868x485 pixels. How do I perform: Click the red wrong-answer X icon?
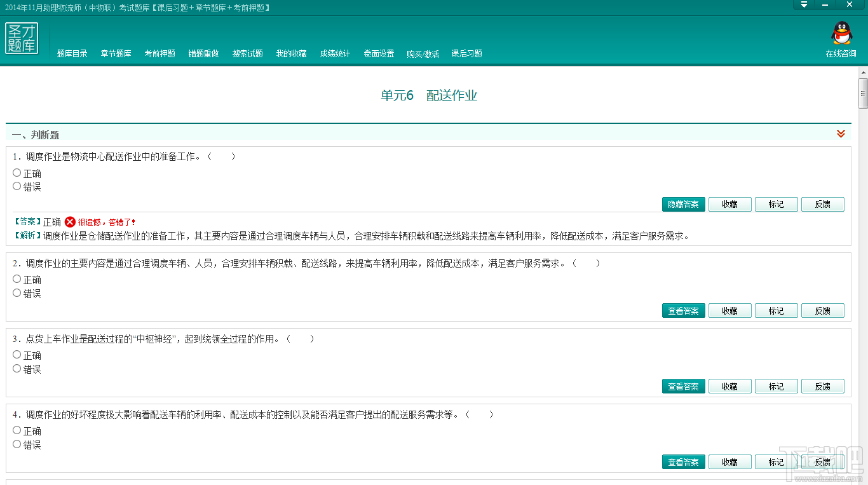(70, 222)
